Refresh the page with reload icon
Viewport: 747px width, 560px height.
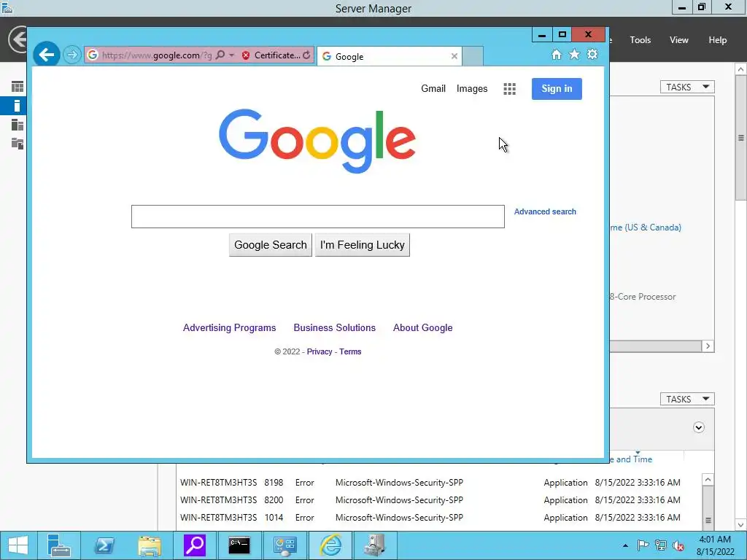point(306,55)
